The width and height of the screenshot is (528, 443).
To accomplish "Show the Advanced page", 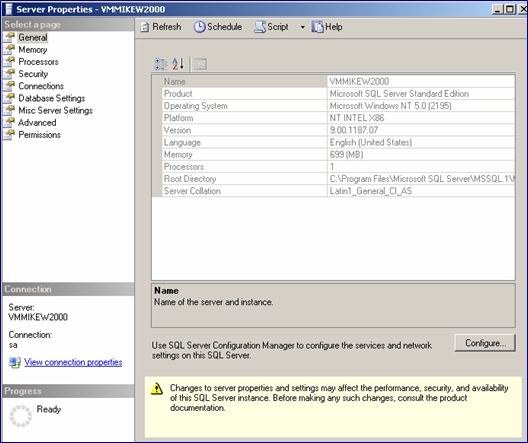I will 37,123.
